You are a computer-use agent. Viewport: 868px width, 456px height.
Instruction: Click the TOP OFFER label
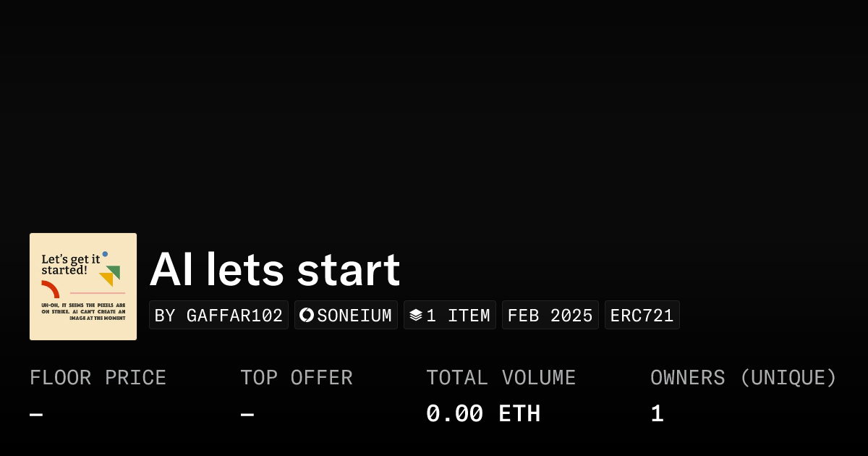297,378
